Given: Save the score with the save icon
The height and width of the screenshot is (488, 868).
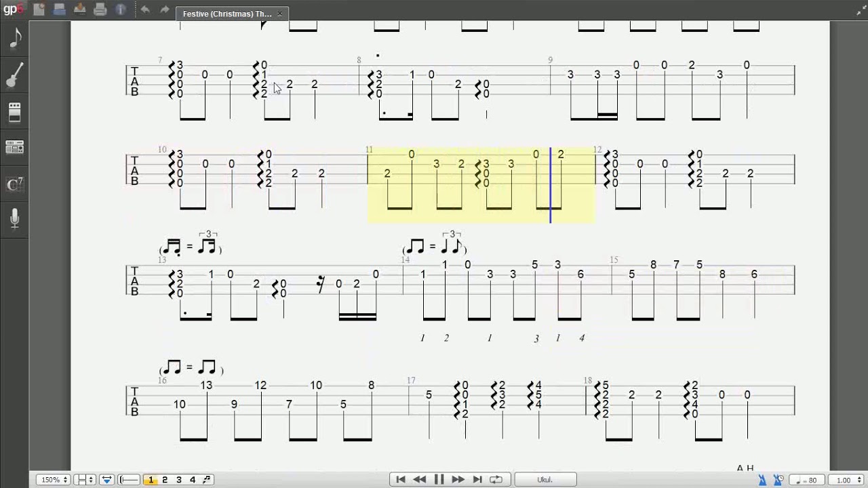Looking at the screenshot, I should [x=80, y=9].
